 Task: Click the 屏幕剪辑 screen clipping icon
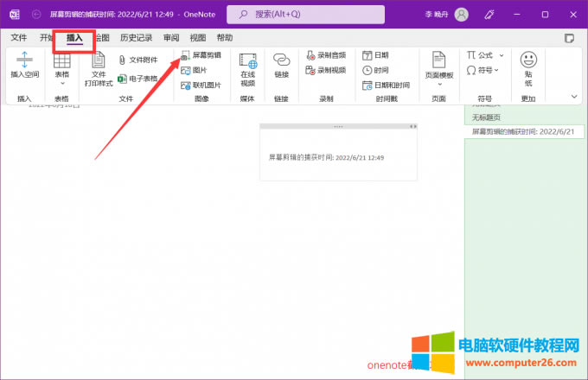click(x=201, y=54)
